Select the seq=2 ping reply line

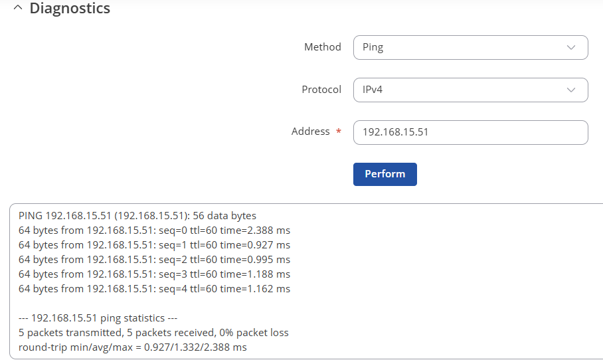coord(154,260)
